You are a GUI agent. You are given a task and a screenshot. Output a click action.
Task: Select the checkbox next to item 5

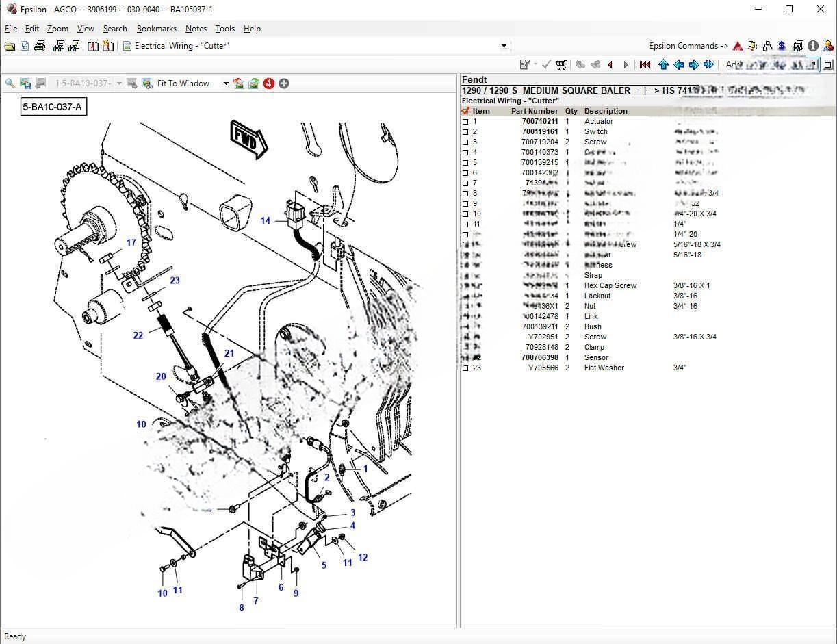coord(466,163)
